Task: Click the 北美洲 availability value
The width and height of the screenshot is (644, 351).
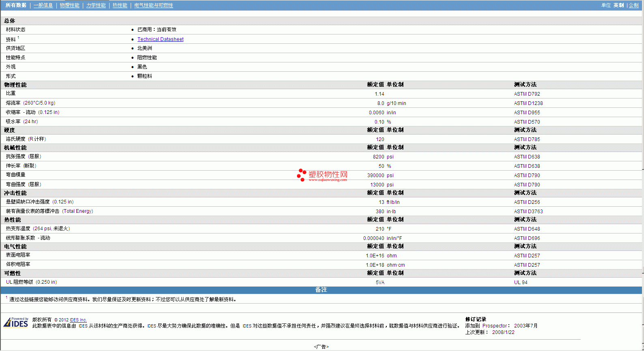Action: [144, 48]
